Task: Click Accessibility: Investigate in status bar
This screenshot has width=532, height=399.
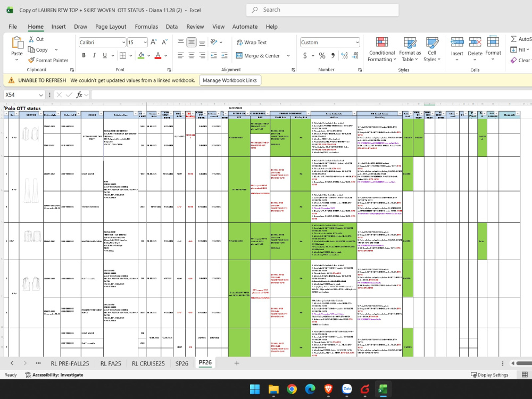Action: [54, 375]
